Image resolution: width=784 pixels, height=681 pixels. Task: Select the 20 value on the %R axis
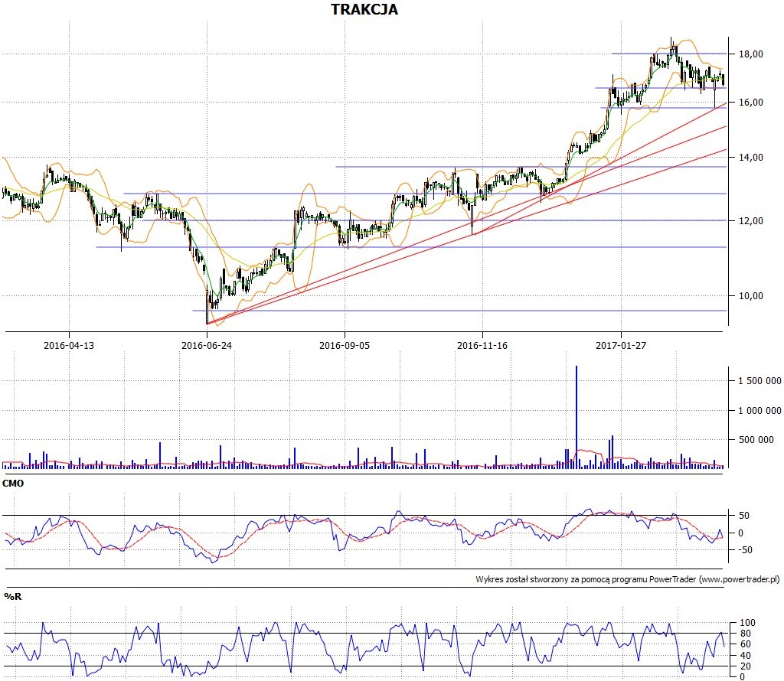point(746,666)
